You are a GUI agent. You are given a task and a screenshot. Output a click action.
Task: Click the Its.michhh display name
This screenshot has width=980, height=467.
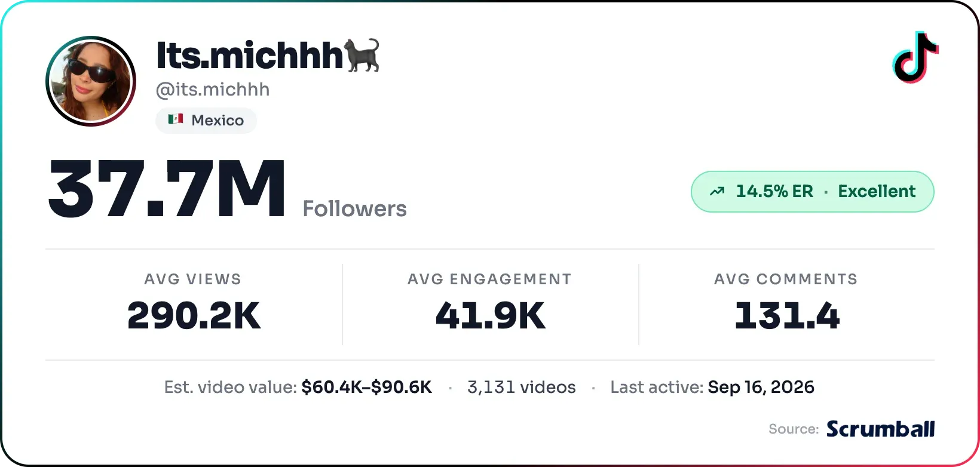(249, 56)
